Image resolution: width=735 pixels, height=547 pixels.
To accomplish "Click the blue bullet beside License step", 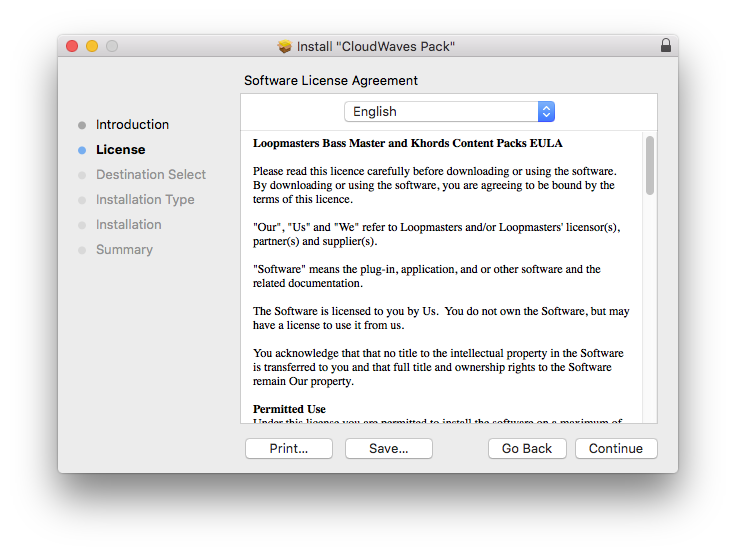I will [82, 150].
